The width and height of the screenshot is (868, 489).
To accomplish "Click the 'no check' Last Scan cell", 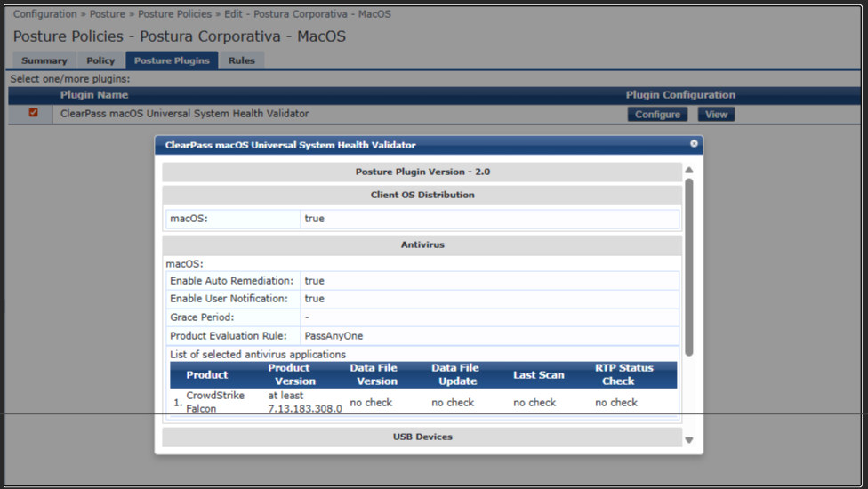I will pyautogui.click(x=534, y=403).
